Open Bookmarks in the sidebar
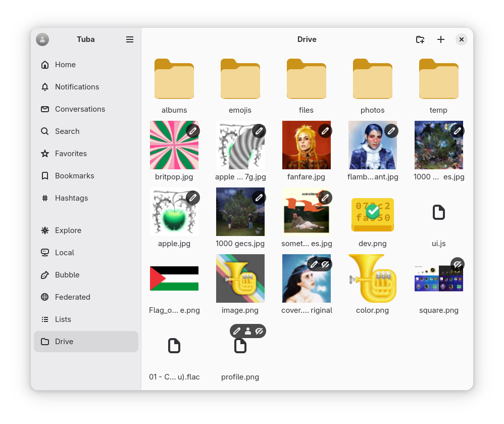 click(x=74, y=176)
